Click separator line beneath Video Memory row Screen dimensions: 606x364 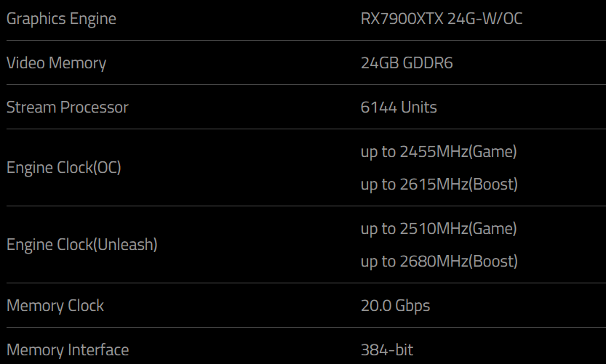303,84
